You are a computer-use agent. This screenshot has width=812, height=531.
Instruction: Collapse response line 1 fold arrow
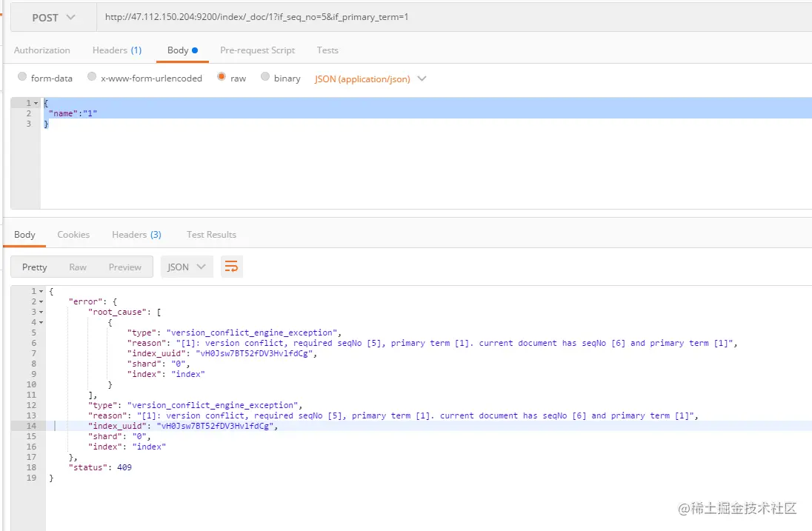pyautogui.click(x=41, y=291)
